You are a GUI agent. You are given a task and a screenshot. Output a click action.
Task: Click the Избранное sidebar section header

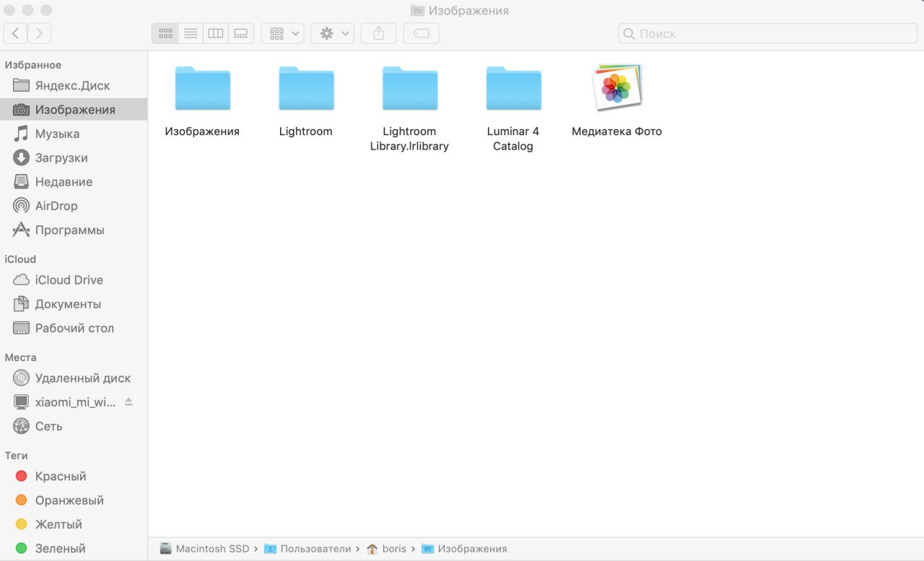coord(33,65)
